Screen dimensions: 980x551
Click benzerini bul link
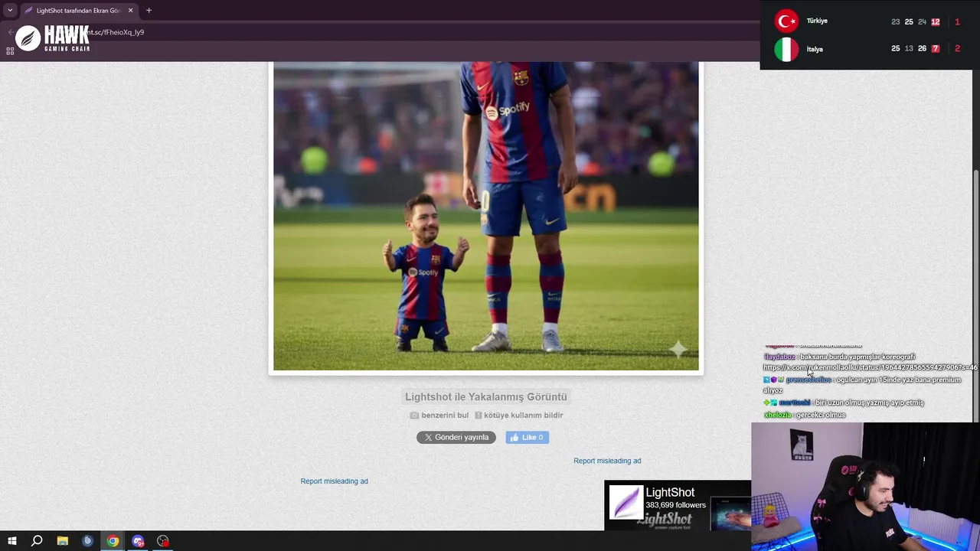(439, 416)
